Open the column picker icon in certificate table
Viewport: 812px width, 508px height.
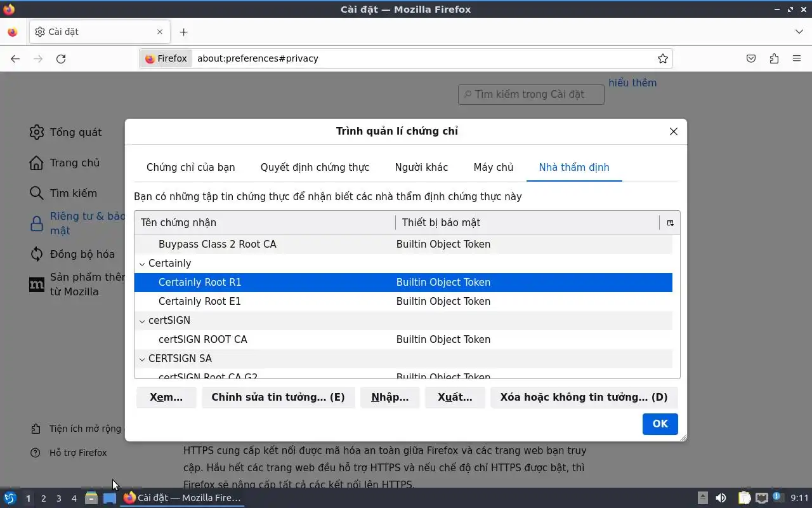[670, 223]
